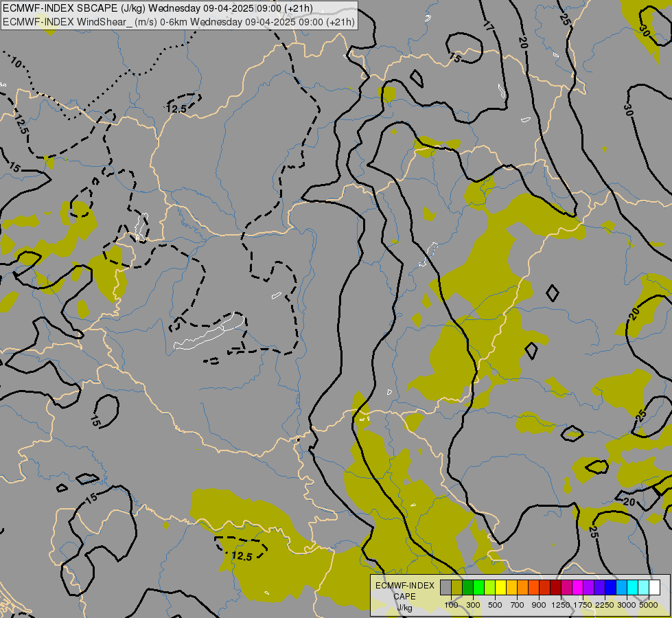Click the 'SBCAPE' word in the title
Screen dimensions: 672x618
pos(96,8)
